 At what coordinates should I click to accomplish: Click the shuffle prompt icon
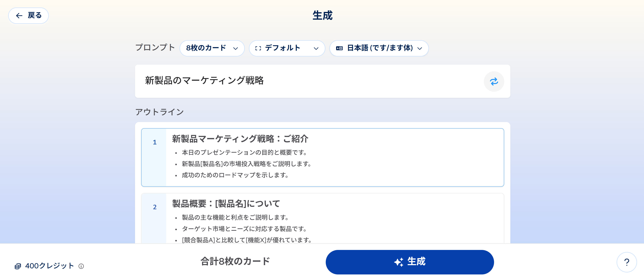494,82
